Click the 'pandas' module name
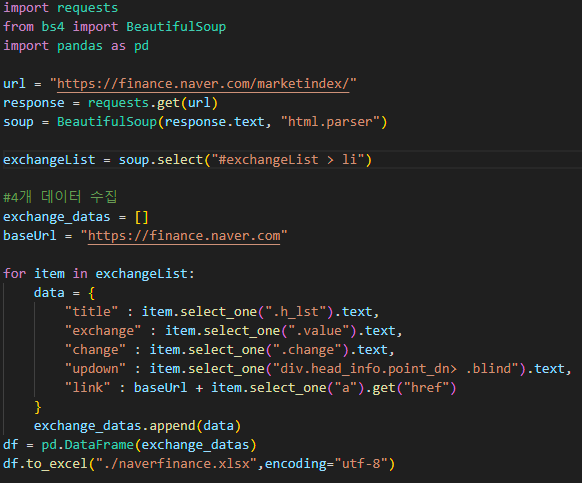 click(x=80, y=46)
